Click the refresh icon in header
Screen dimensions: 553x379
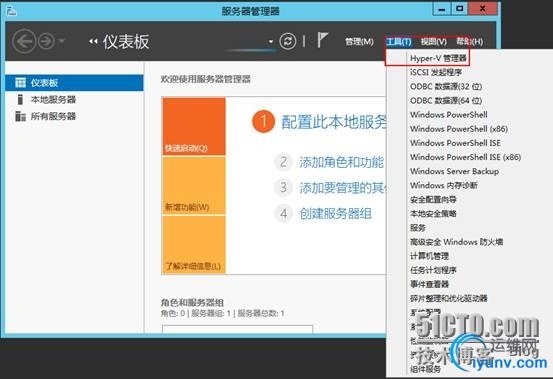point(288,41)
